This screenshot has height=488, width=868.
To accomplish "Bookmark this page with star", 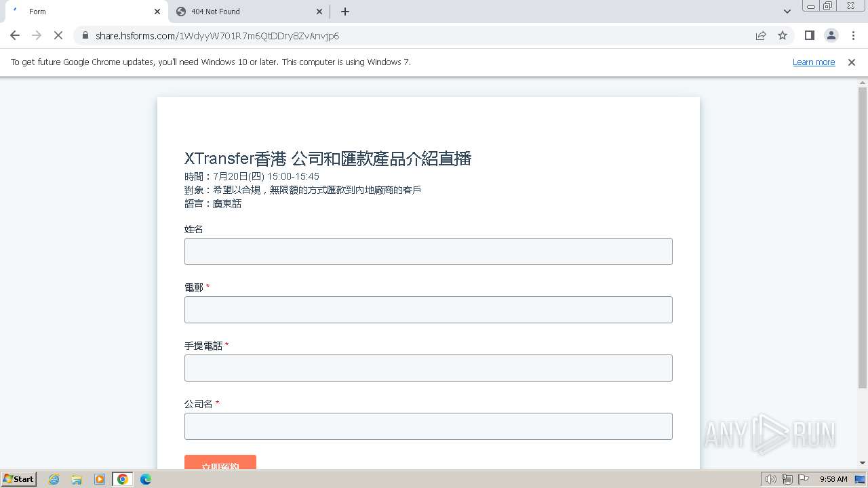I will [783, 35].
